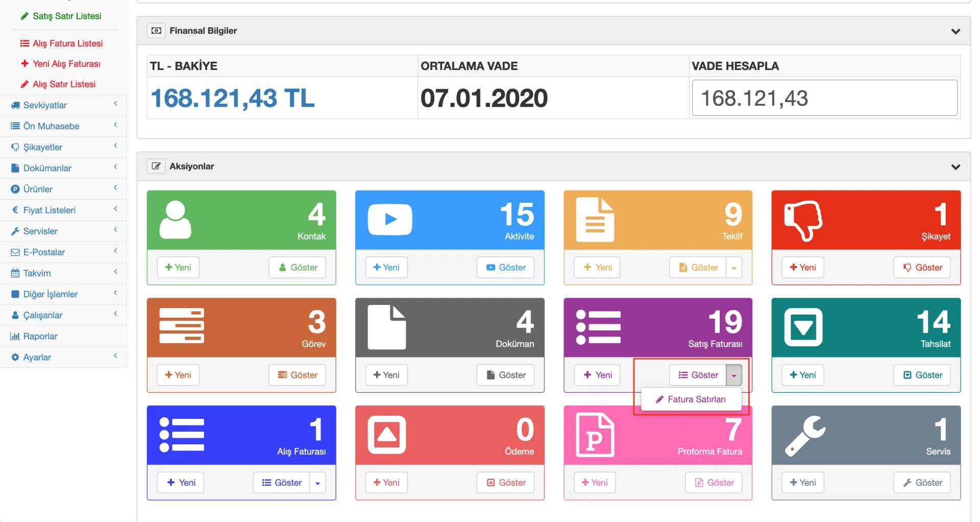
Task: Collapse the Aksiyonlar panel chevron
Action: [955, 167]
